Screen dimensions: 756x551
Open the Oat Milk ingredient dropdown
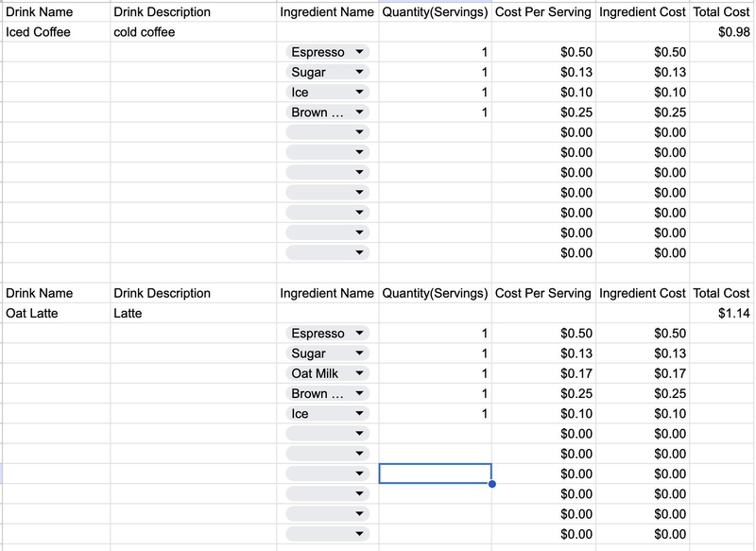coord(359,373)
